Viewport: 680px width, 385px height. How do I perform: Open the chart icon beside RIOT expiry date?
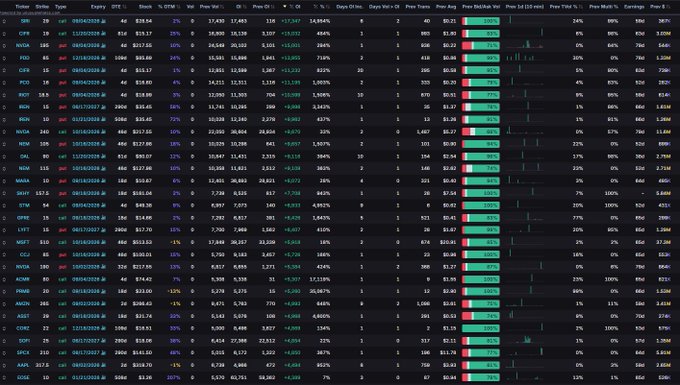point(103,95)
